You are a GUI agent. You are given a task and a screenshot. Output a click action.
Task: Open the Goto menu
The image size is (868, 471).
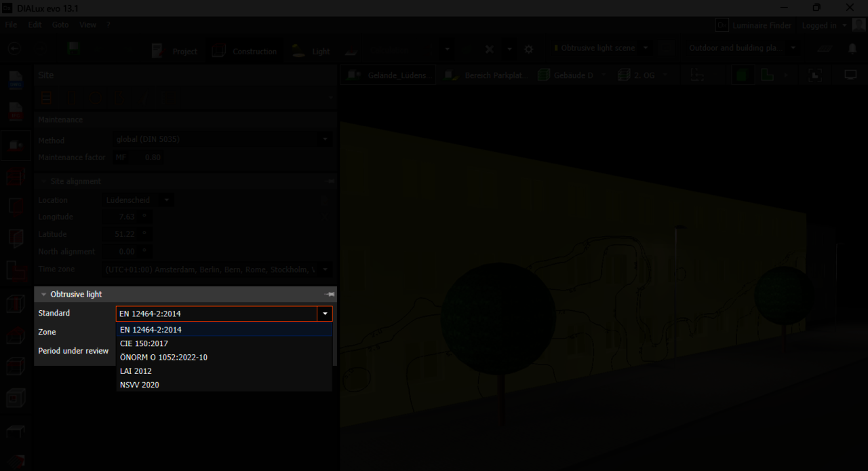(x=60, y=24)
